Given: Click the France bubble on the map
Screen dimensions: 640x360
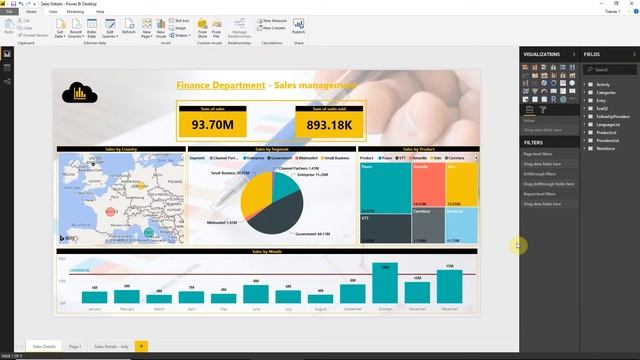Looking at the screenshot, I should coord(111,211).
